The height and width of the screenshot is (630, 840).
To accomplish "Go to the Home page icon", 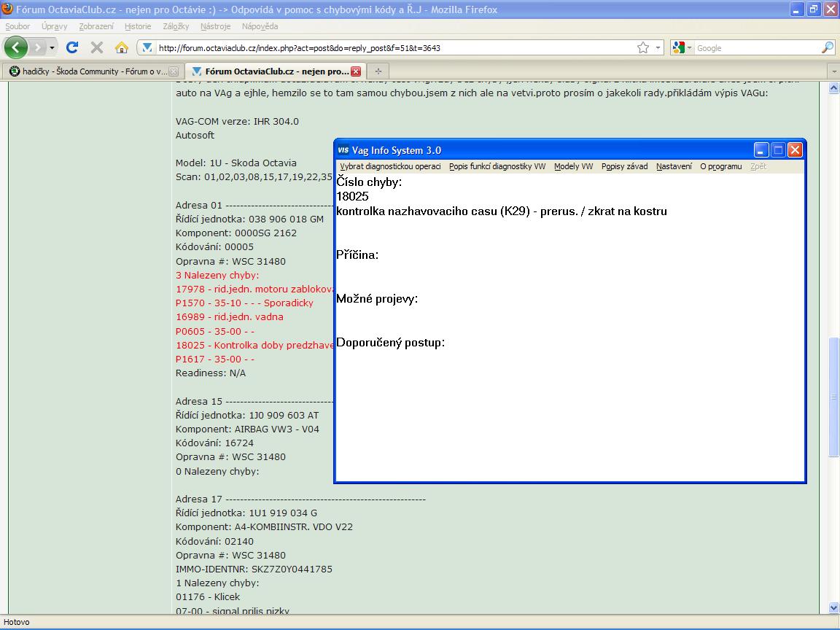I will coord(122,47).
